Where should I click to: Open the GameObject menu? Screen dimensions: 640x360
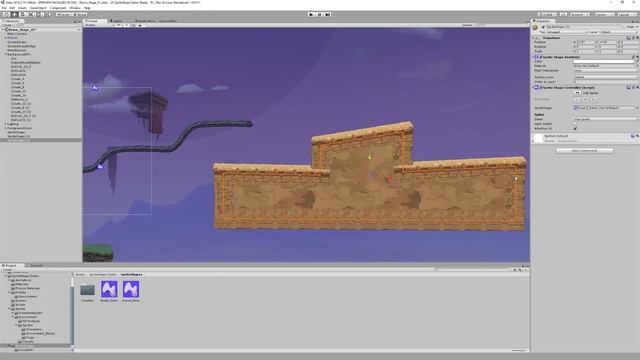point(38,8)
